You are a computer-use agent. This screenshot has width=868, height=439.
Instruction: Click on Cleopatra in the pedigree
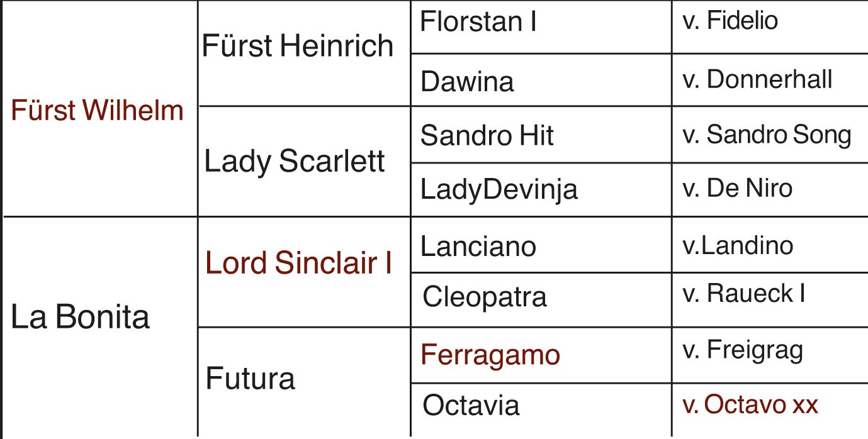point(484,297)
